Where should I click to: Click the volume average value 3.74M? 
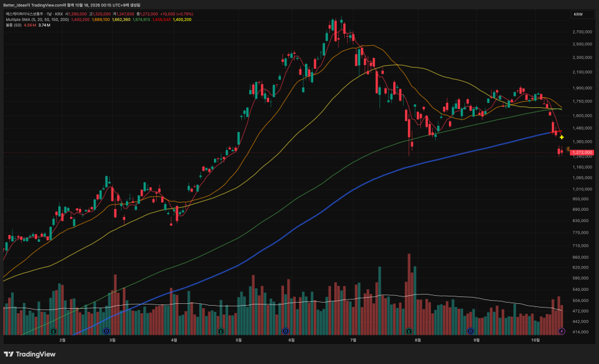click(44, 25)
